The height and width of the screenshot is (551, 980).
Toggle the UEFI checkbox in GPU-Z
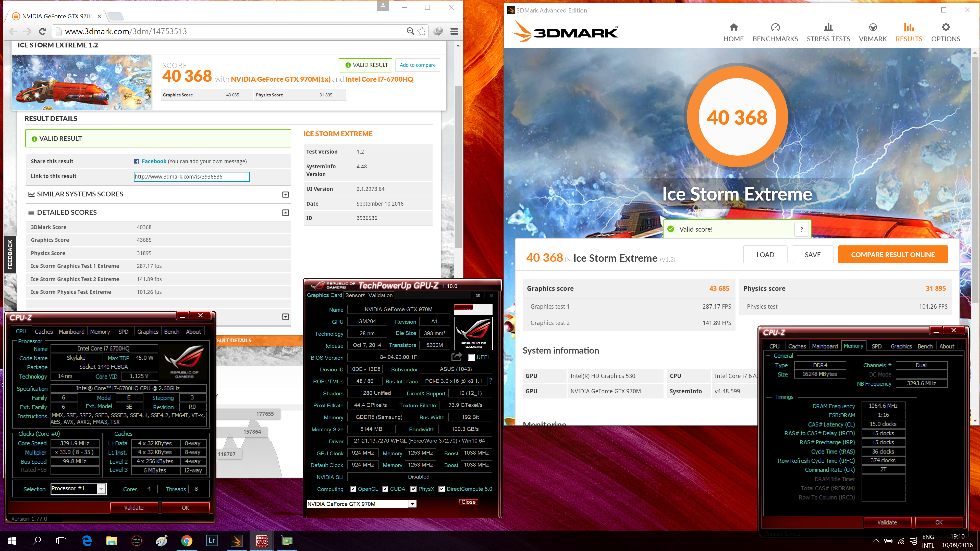[x=471, y=357]
